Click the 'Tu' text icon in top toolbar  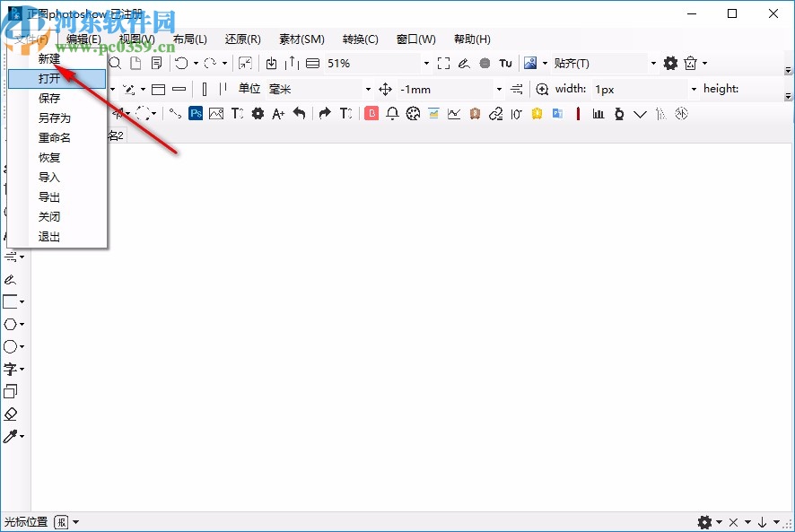pyautogui.click(x=505, y=64)
